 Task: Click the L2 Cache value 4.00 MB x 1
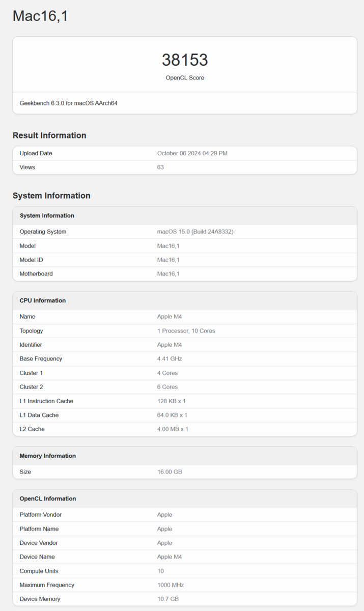pyautogui.click(x=173, y=429)
